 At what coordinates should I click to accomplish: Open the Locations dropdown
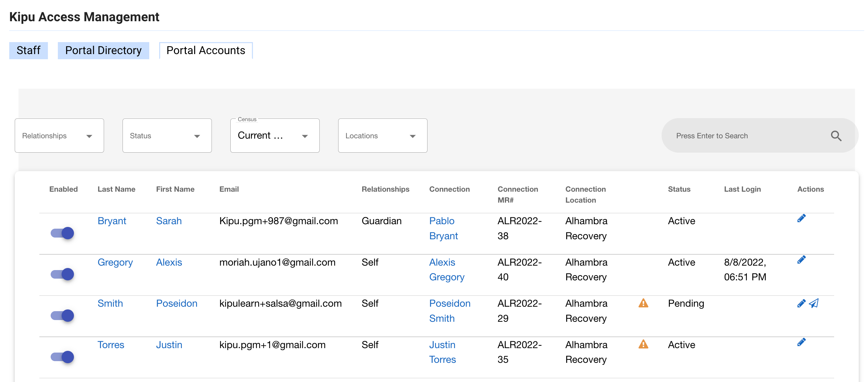[x=382, y=135]
